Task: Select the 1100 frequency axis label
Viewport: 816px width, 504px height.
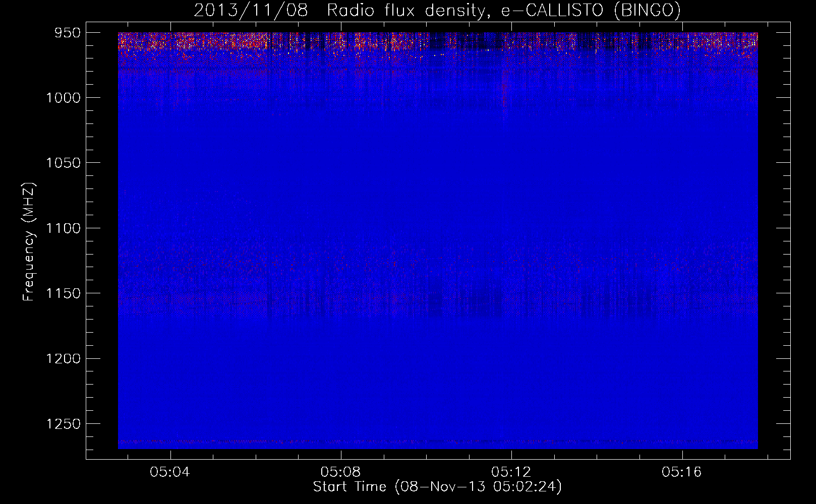Action: [63, 228]
